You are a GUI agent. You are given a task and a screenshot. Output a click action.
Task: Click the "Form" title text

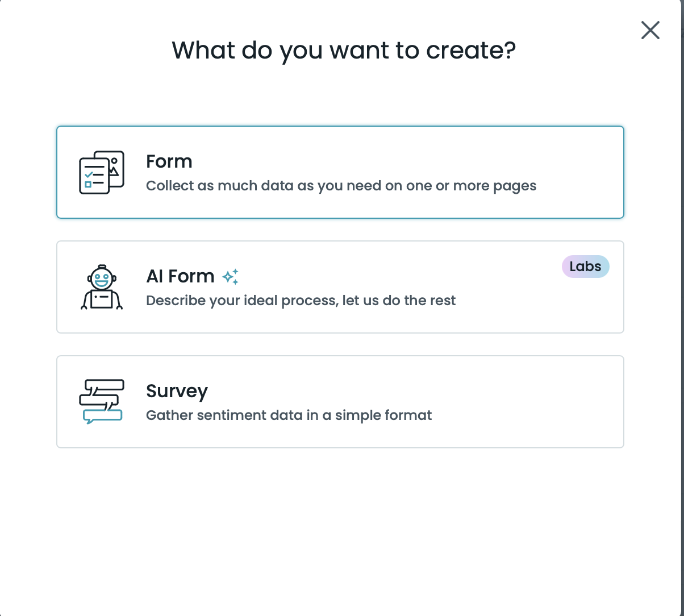[x=169, y=161]
